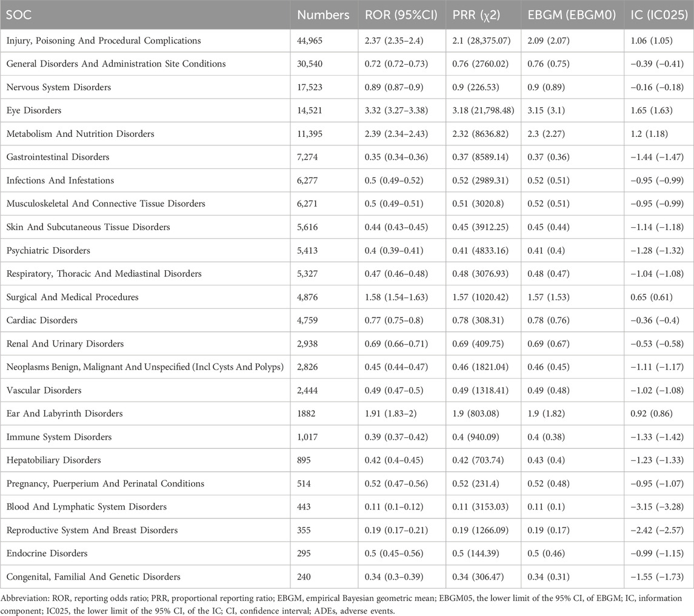Click the PRR value 0.69 (409.75)
This screenshot has height=616, width=694.
pyautogui.click(x=478, y=343)
